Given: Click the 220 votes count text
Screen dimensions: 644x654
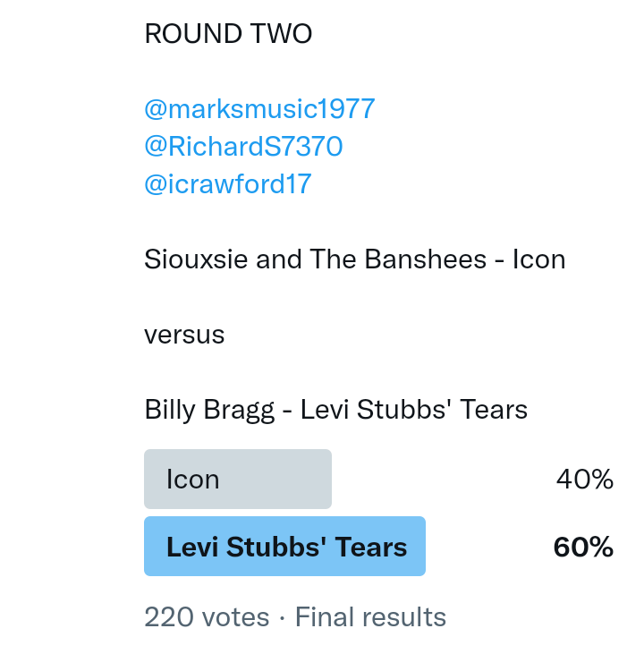Looking at the screenshot, I should [x=207, y=617].
